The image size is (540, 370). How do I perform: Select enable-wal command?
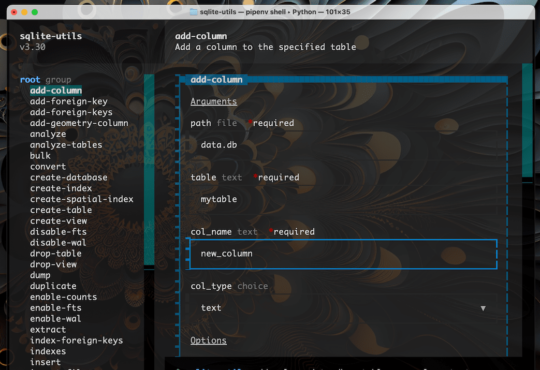55,319
